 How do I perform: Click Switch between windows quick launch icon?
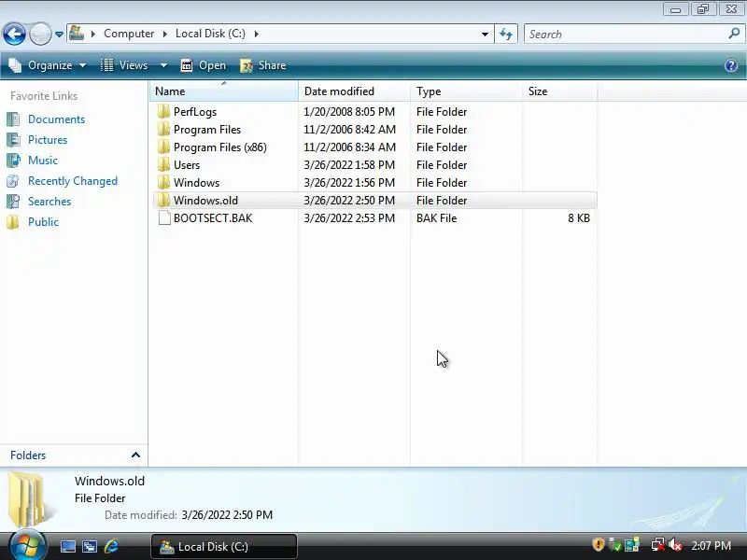pos(89,546)
